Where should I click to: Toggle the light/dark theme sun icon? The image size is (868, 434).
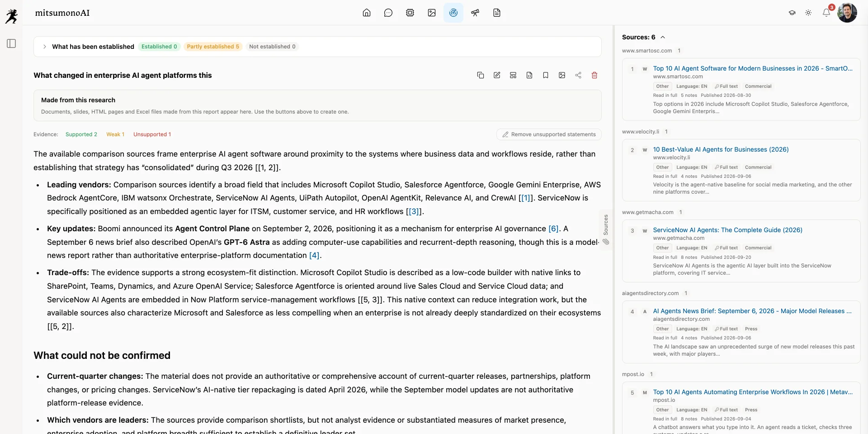click(808, 13)
